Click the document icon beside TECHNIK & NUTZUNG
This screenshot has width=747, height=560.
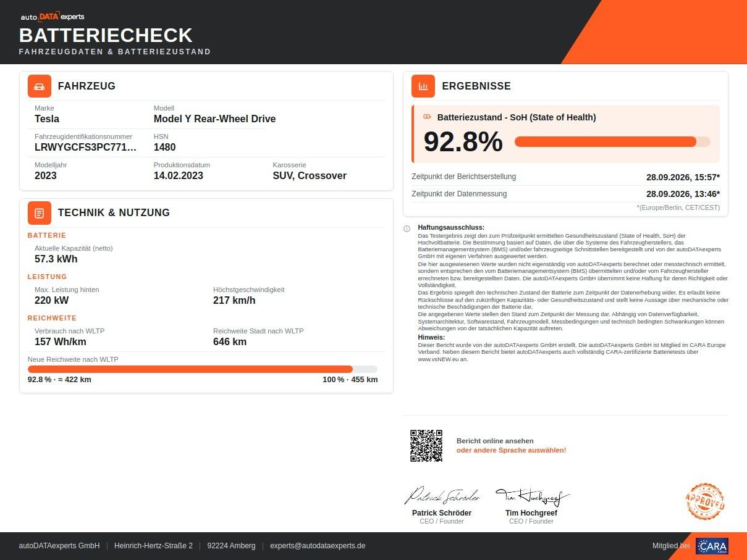point(40,213)
